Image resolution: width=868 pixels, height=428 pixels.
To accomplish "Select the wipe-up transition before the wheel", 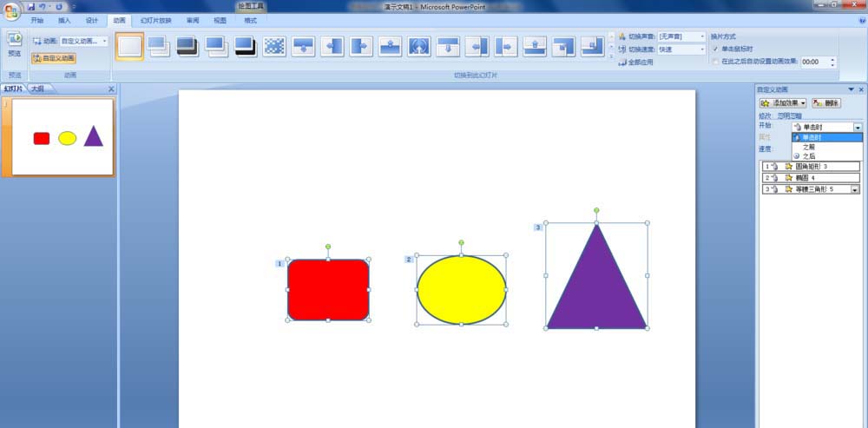I will [x=391, y=47].
